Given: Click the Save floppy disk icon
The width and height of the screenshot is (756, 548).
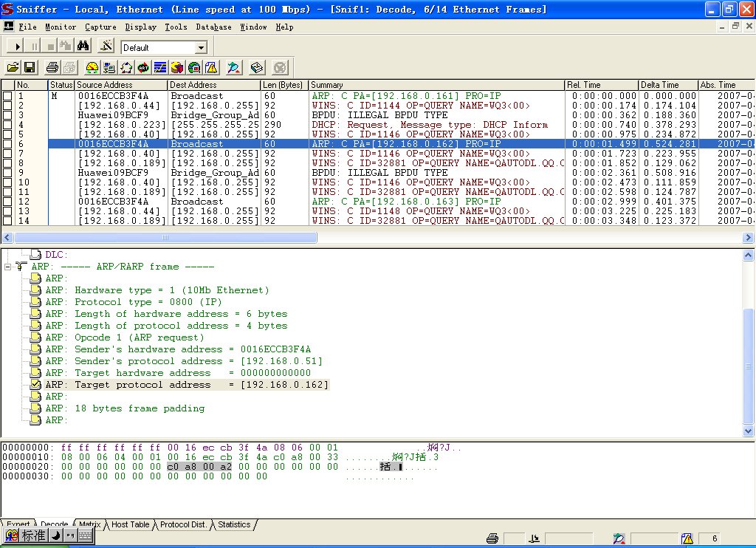Looking at the screenshot, I should (x=30, y=68).
